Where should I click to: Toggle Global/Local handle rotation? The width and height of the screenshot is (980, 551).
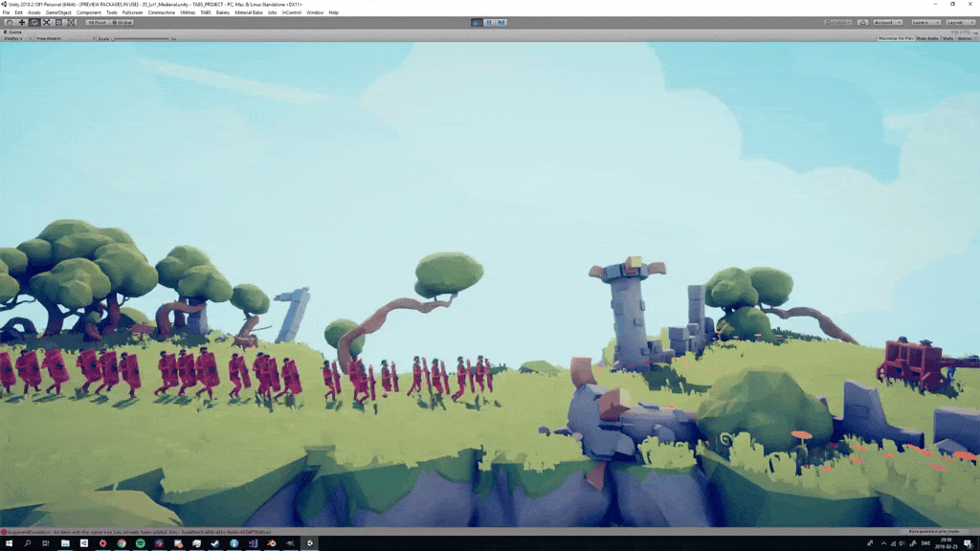tap(122, 22)
